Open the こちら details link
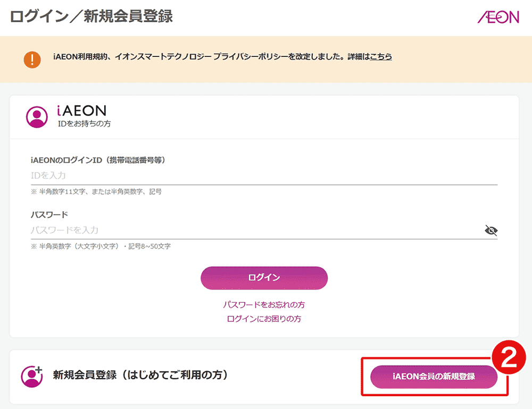The image size is (532, 409). [x=381, y=56]
